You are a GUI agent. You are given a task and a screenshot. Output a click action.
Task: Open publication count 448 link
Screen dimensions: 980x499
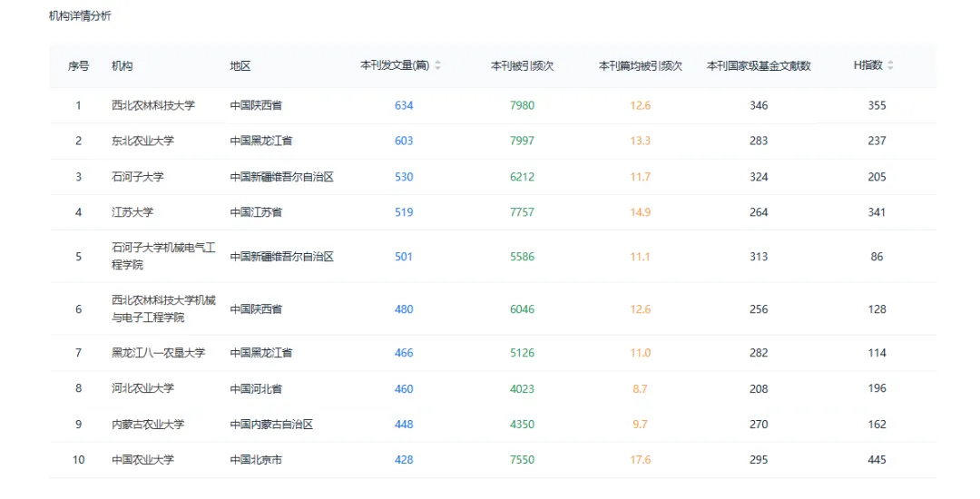pos(404,424)
